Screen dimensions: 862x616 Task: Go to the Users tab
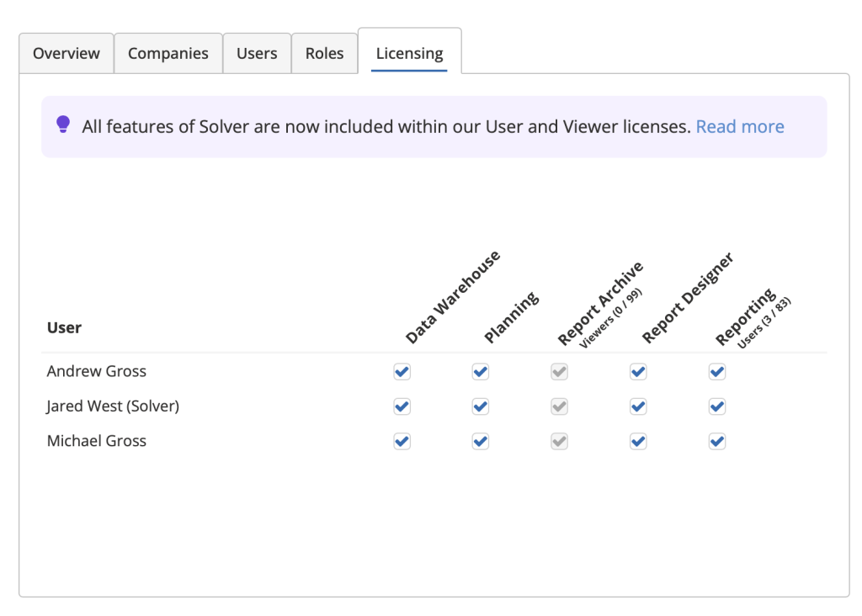point(257,53)
